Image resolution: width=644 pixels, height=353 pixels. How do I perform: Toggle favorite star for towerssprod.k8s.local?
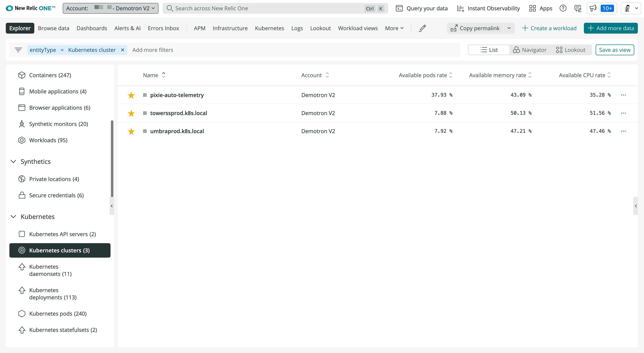point(131,113)
